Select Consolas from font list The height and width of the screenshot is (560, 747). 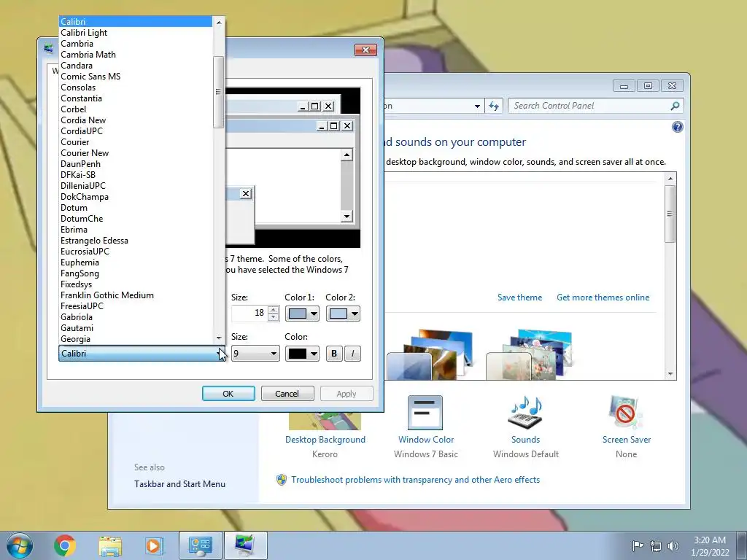click(135, 87)
